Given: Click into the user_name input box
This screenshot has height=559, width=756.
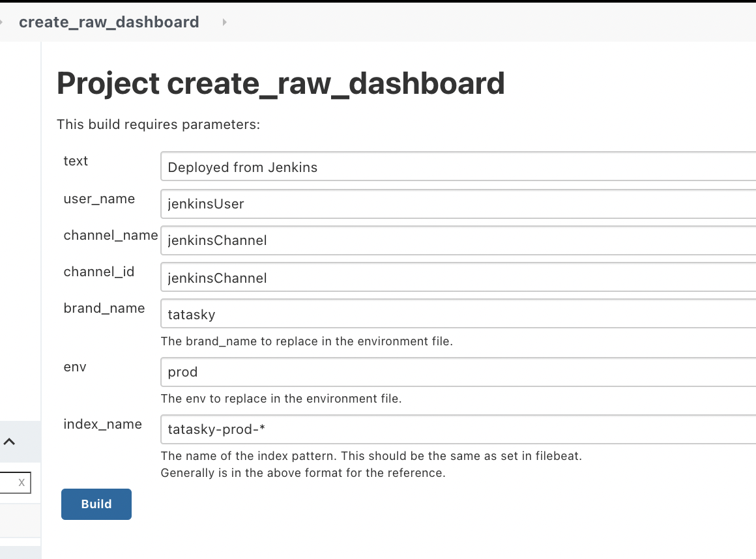Looking at the screenshot, I should click(456, 204).
